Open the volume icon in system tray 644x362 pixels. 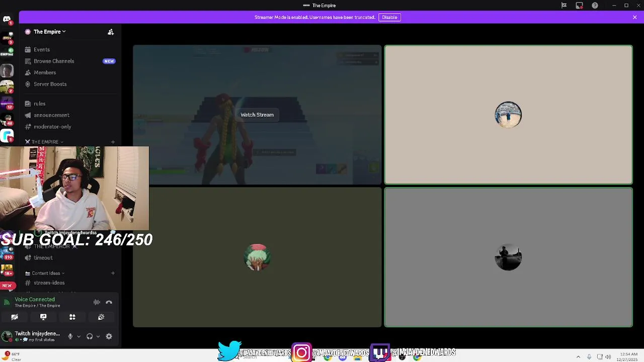tap(608, 356)
